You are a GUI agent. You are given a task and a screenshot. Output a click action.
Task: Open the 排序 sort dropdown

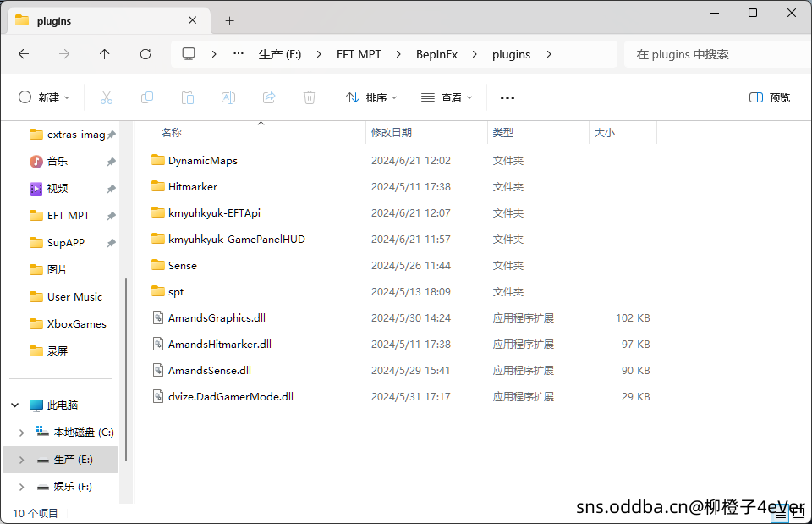[371, 98]
